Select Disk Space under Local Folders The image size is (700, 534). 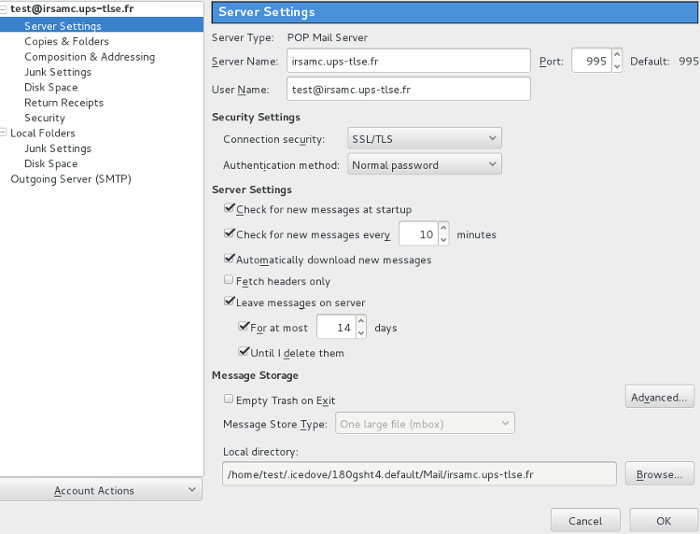point(50,163)
